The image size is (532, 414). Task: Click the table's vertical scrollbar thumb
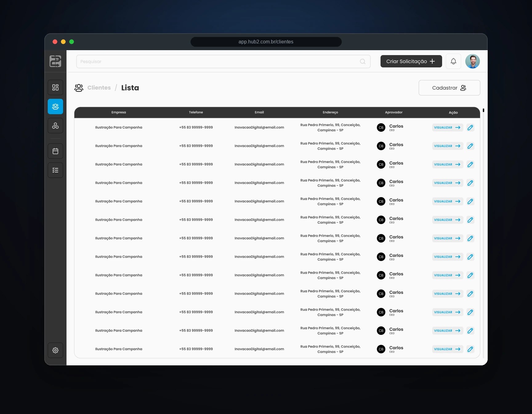[x=483, y=110]
